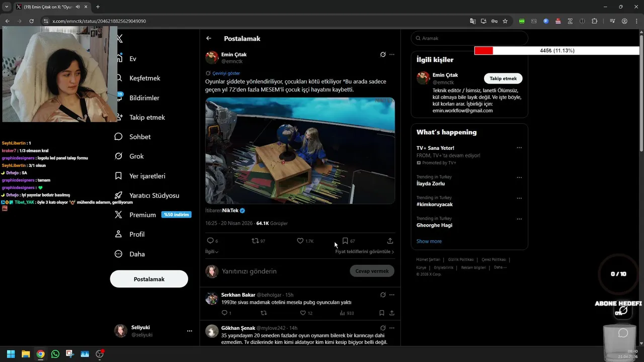Image resolution: width=644 pixels, height=362 pixels.
Task: Open more options on Serkhan Bakar's comment
Action: pos(392,295)
